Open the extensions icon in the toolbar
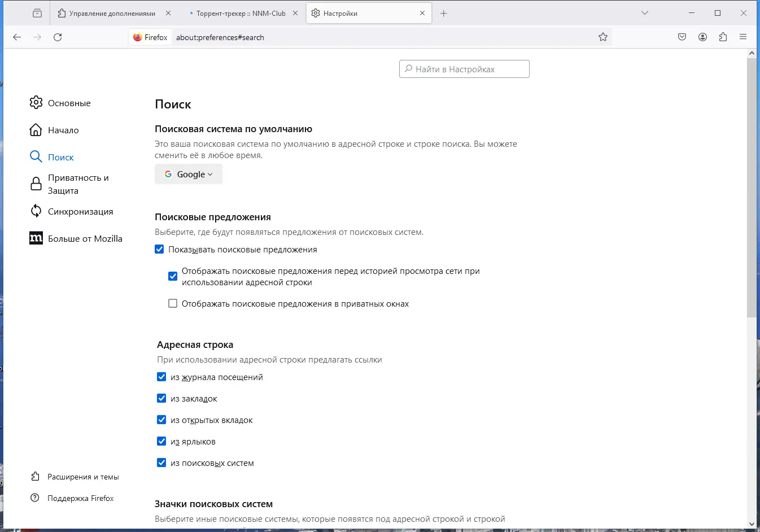 [723, 37]
